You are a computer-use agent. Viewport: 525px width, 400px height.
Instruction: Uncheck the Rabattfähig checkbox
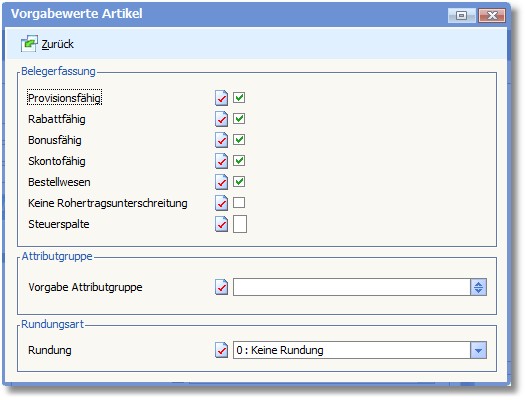(x=239, y=118)
